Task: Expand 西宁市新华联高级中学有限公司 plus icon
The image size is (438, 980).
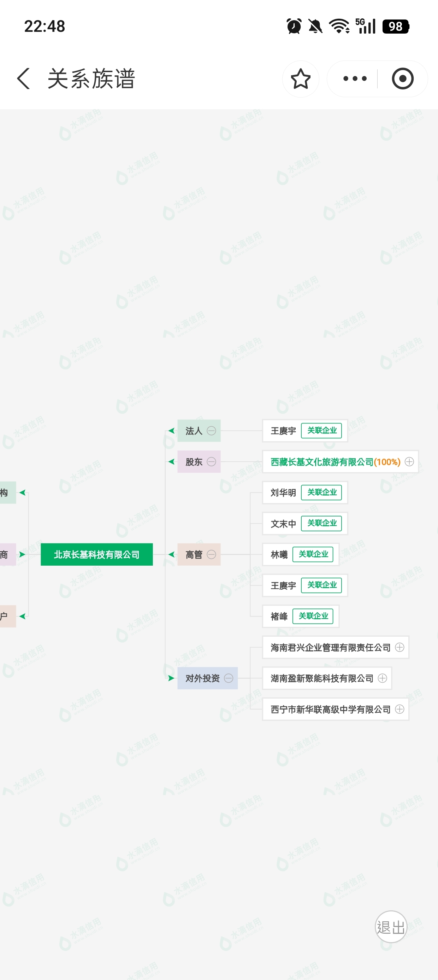Action: point(399,710)
